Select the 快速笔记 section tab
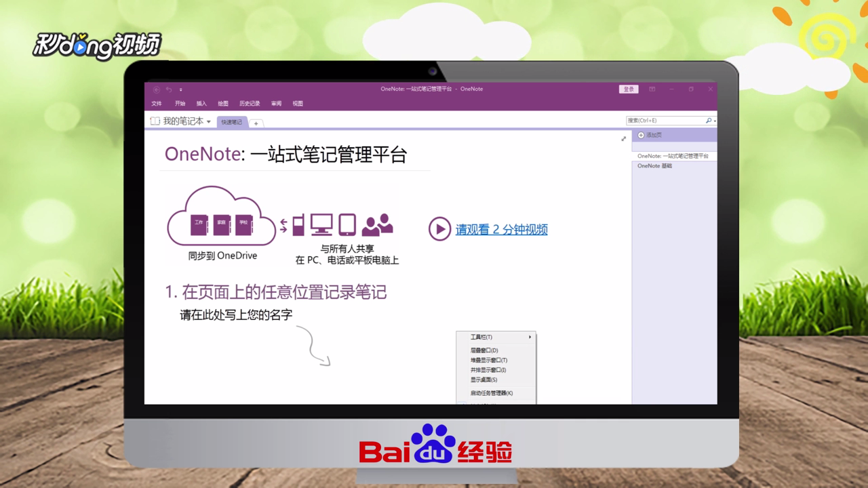Screen dimensions: 868x488 pyautogui.click(x=231, y=122)
